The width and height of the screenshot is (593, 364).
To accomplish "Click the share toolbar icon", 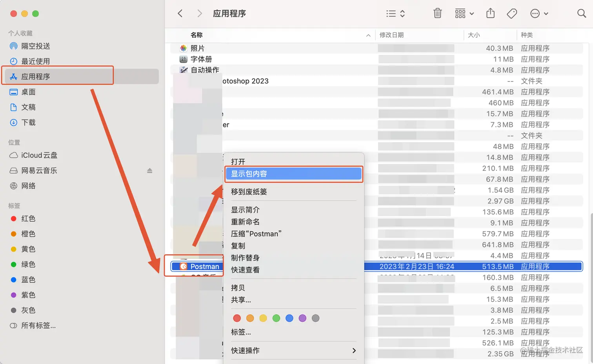I will [x=490, y=13].
